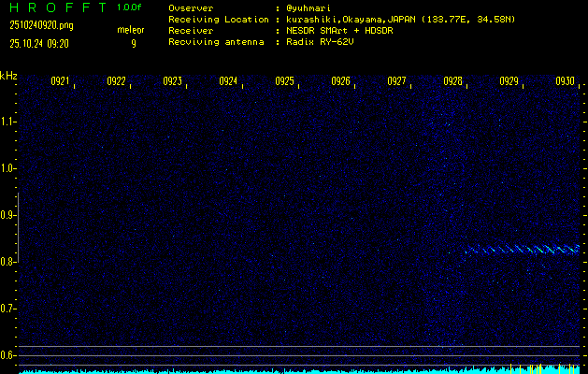
Task: Click the 0927 time marker
Action: pyautogui.click(x=396, y=81)
